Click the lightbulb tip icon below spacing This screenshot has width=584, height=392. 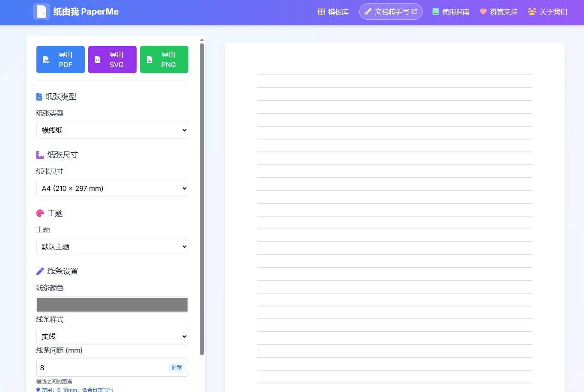pyautogui.click(x=38, y=390)
